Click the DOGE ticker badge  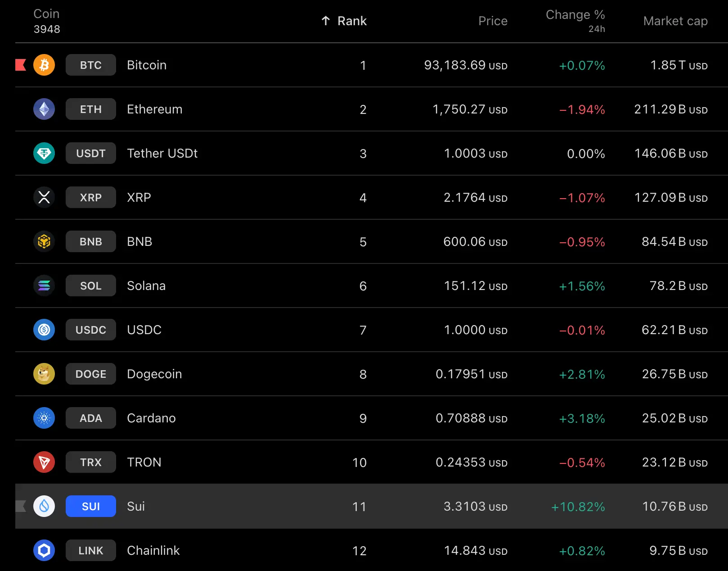91,374
